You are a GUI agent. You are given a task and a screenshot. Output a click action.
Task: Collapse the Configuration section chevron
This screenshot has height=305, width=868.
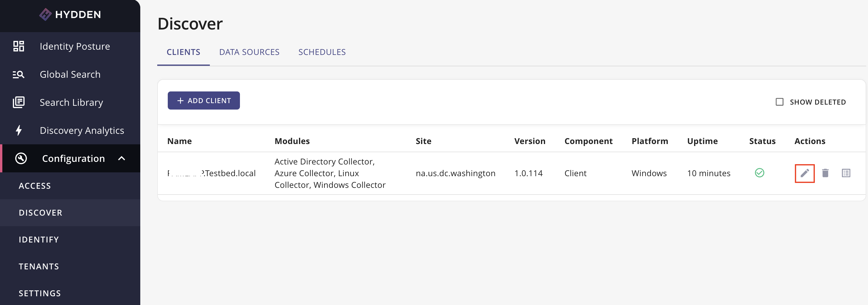(x=122, y=158)
